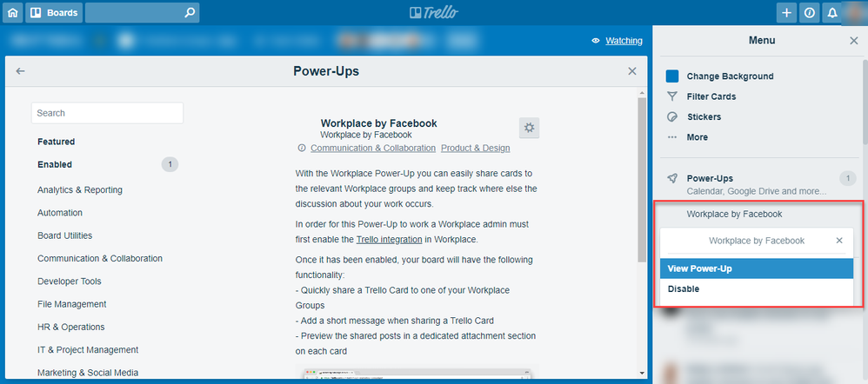
Task: Open Workplace Power-Up settings gear
Action: coord(529,128)
